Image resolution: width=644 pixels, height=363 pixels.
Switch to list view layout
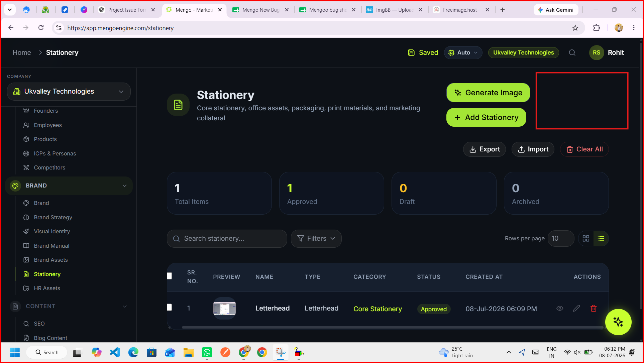[x=601, y=238]
